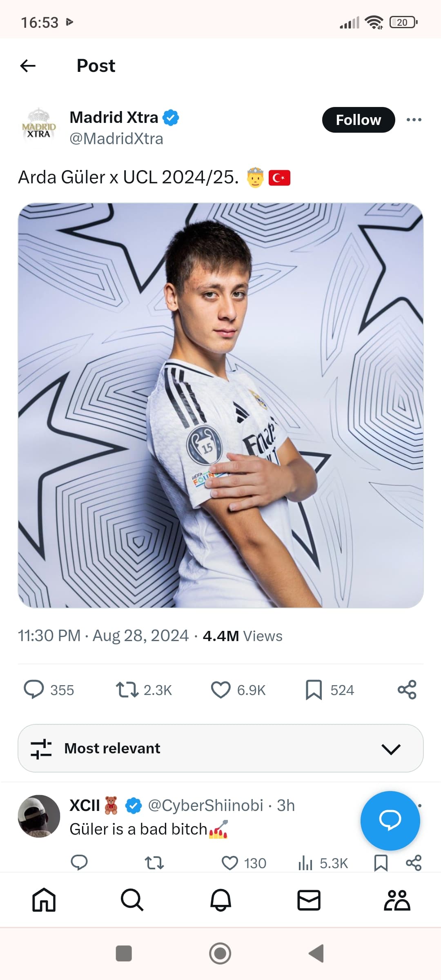Image resolution: width=441 pixels, height=980 pixels.
Task: Go to the Home tab
Action: pos(44,900)
